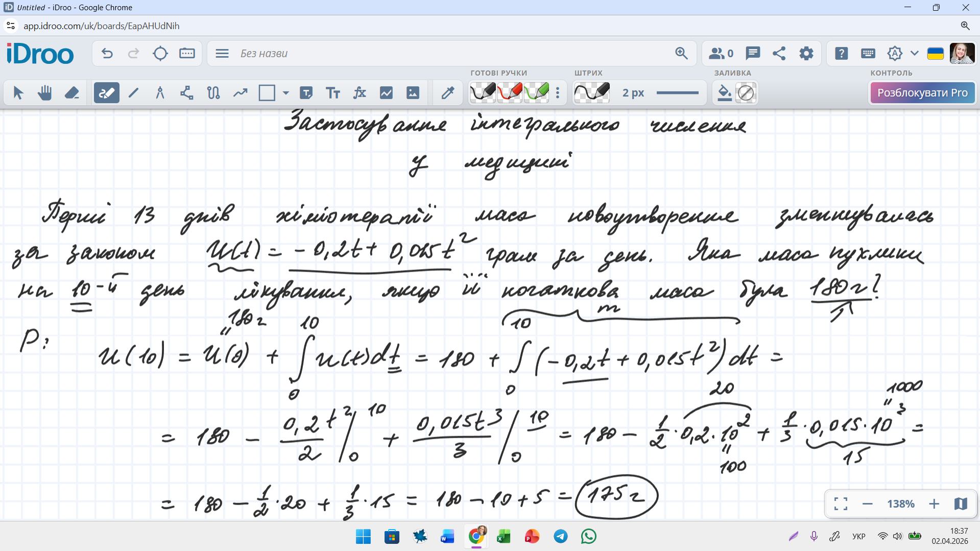Open the sticky note tool

pos(306,93)
